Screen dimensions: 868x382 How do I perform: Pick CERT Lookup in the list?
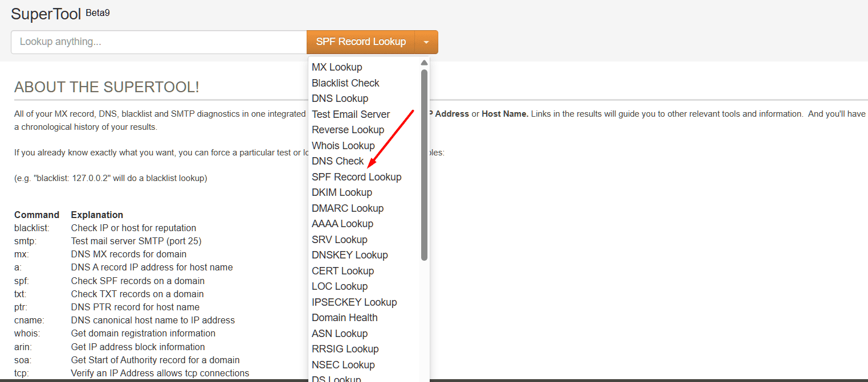click(343, 271)
